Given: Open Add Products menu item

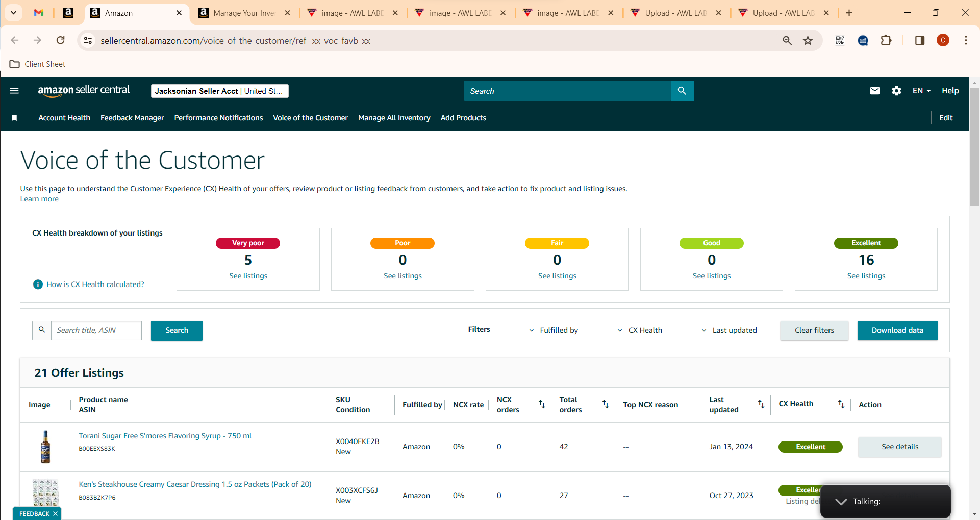Looking at the screenshot, I should pyautogui.click(x=463, y=118).
